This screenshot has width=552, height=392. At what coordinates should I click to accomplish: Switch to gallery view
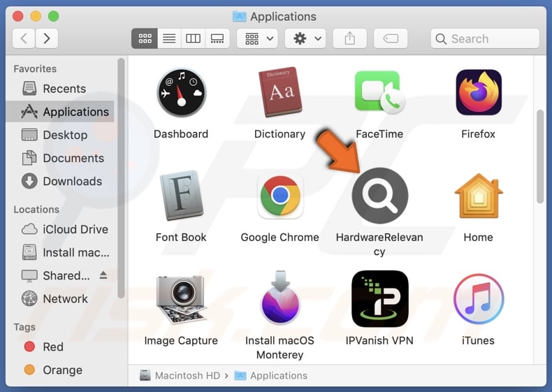click(217, 38)
